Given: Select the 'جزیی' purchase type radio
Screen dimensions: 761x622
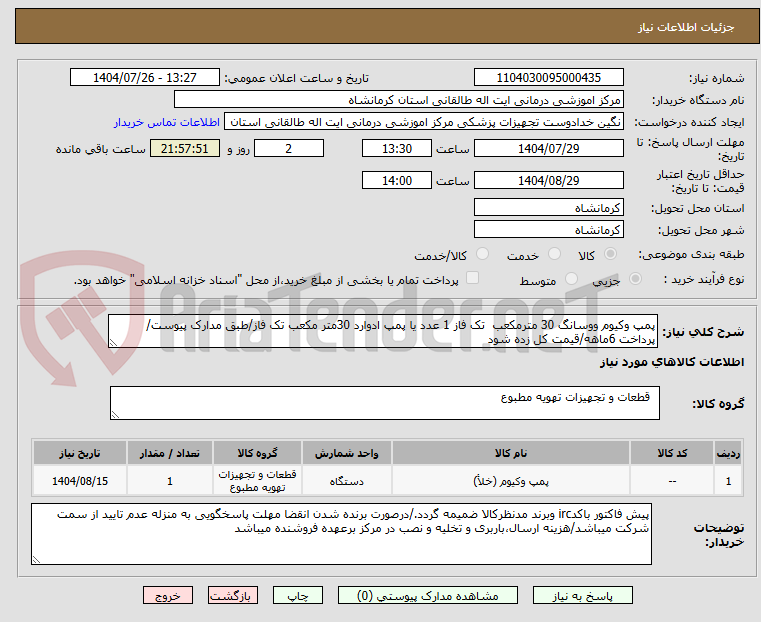Looking at the screenshot, I should click(641, 280).
